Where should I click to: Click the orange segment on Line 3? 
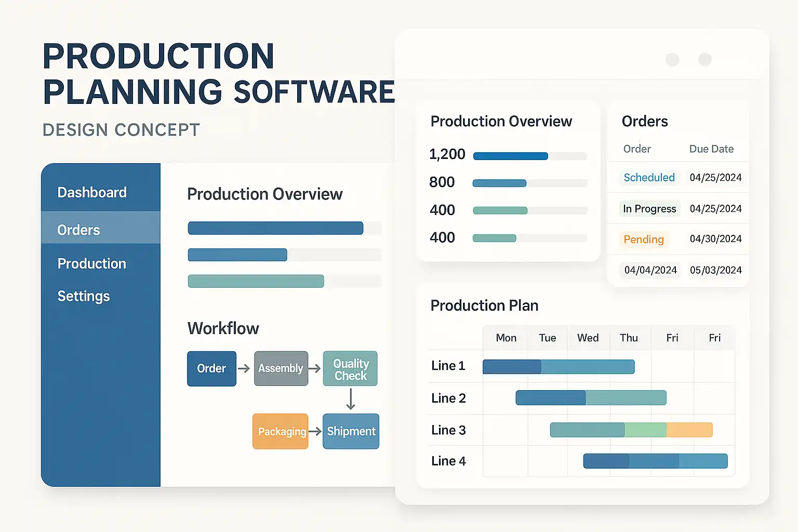[x=689, y=430]
